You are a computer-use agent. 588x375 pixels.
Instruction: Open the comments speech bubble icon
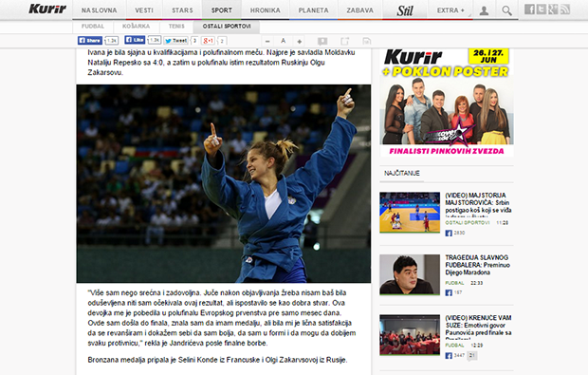322,41
